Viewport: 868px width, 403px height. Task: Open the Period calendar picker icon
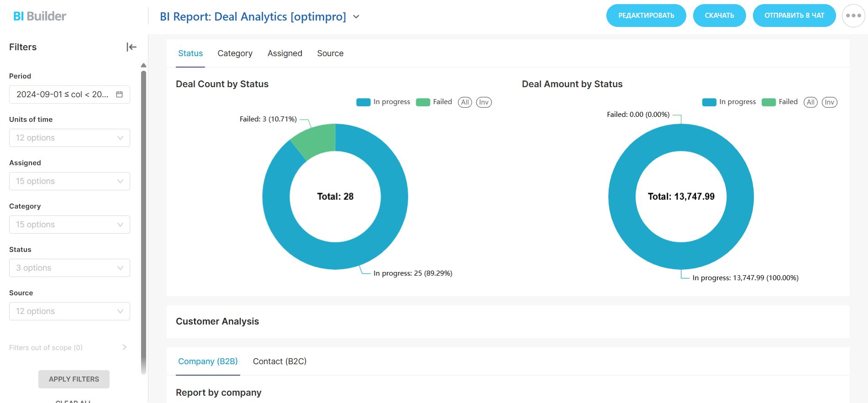coord(119,94)
